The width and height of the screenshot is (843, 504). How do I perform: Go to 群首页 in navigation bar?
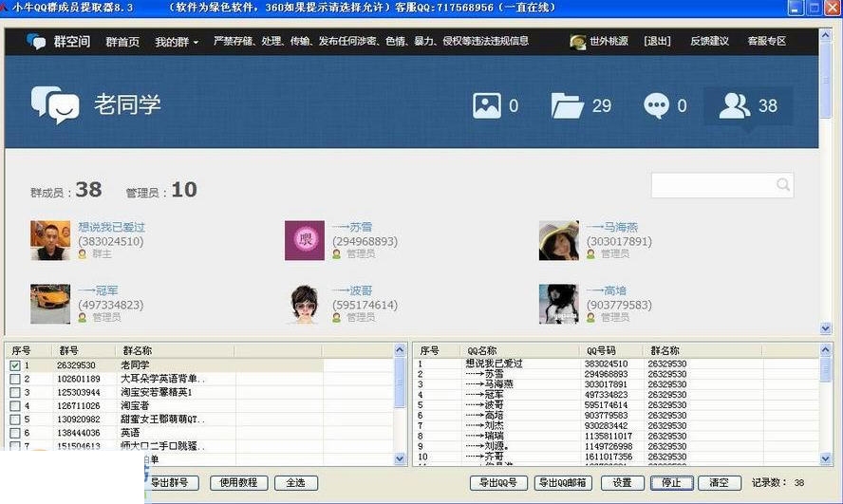122,42
